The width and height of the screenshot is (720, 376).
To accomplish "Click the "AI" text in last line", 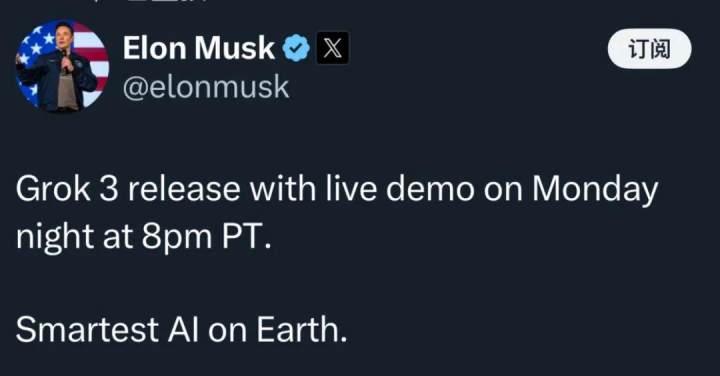I will [183, 329].
